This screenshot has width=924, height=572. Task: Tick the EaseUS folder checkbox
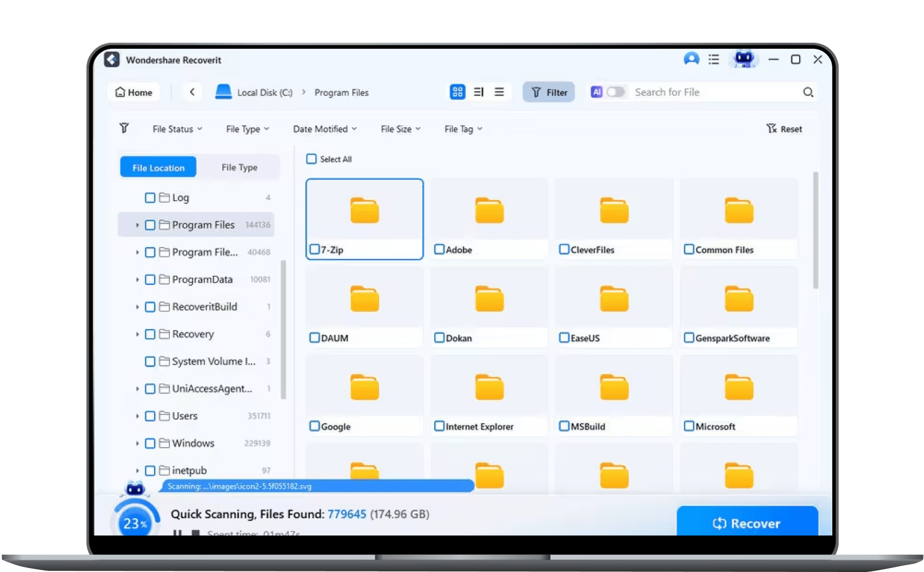(564, 338)
